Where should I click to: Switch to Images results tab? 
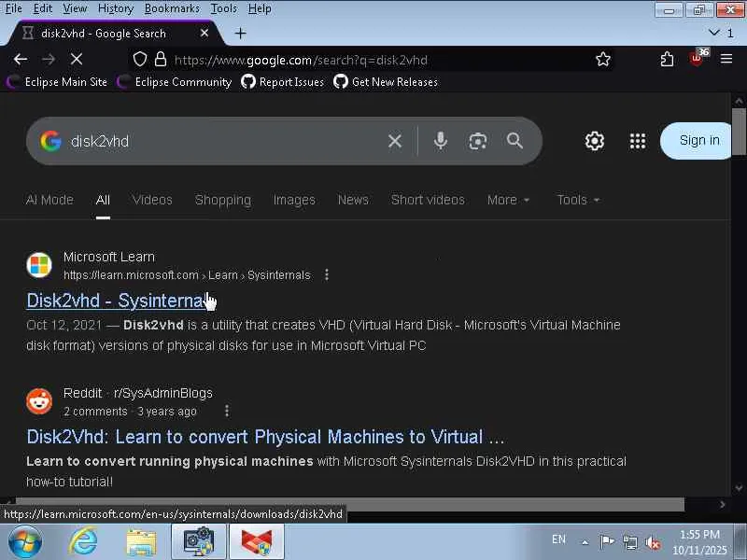(294, 200)
